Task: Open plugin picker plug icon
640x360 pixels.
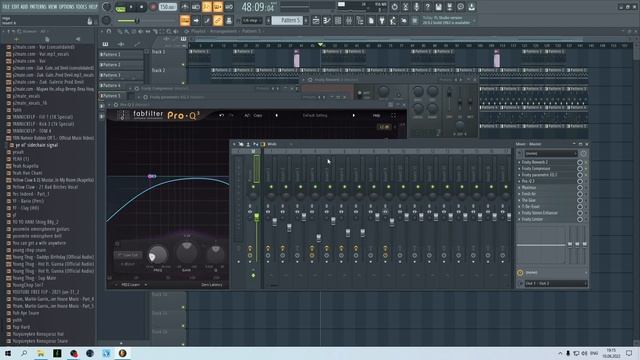Action: (x=382, y=20)
